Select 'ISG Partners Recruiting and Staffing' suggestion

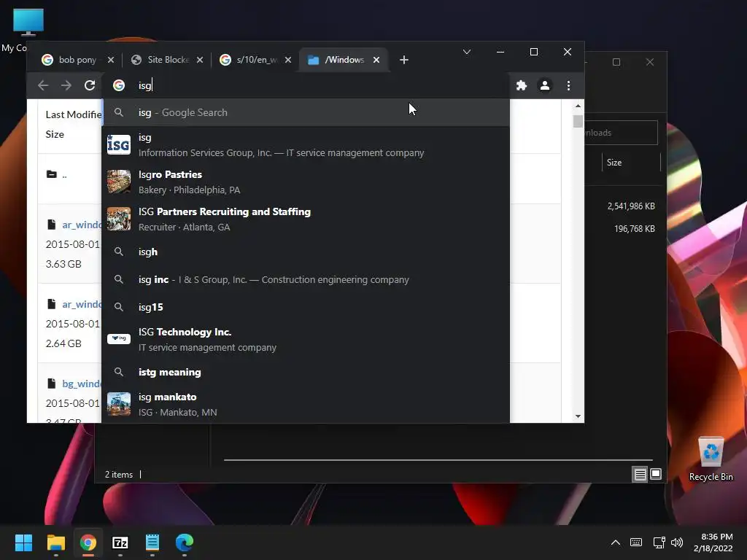pyautogui.click(x=306, y=219)
